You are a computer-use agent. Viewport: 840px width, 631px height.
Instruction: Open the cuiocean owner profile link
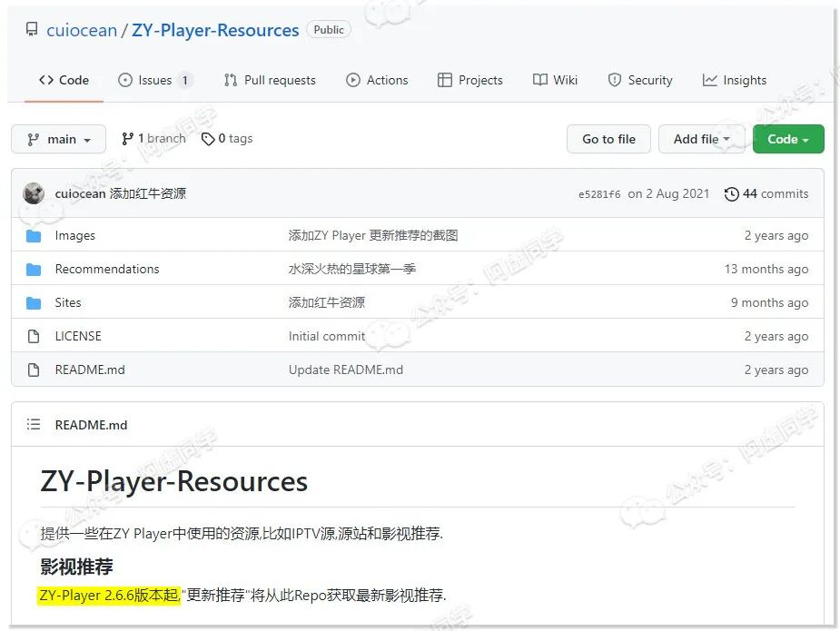tap(82, 30)
